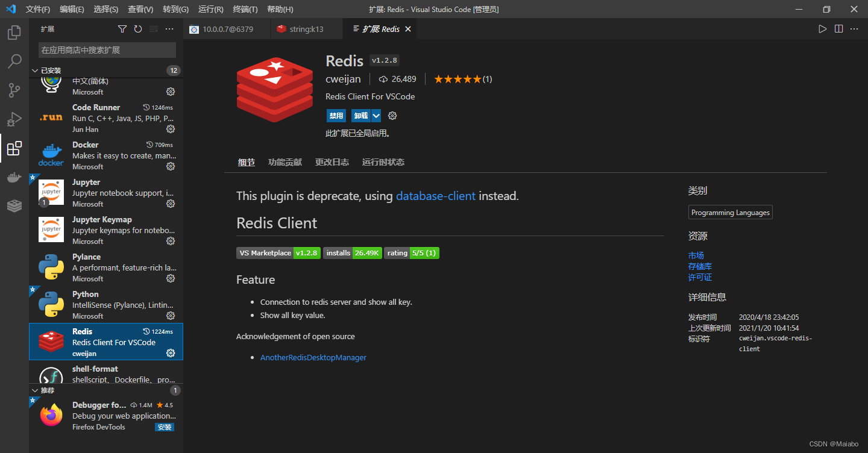This screenshot has height=453, width=868.
Task: Click the filter extensions icon
Action: tap(122, 29)
